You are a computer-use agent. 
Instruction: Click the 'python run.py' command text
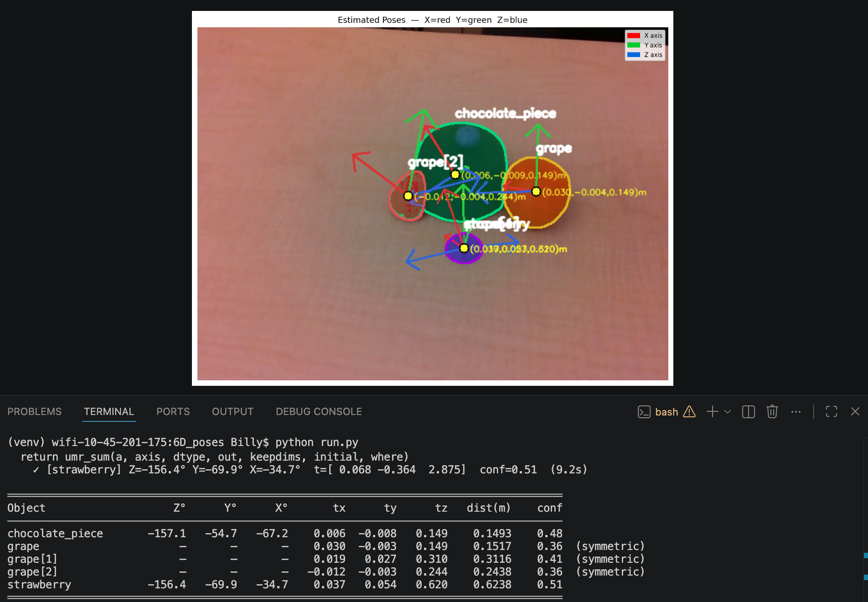[x=317, y=442]
